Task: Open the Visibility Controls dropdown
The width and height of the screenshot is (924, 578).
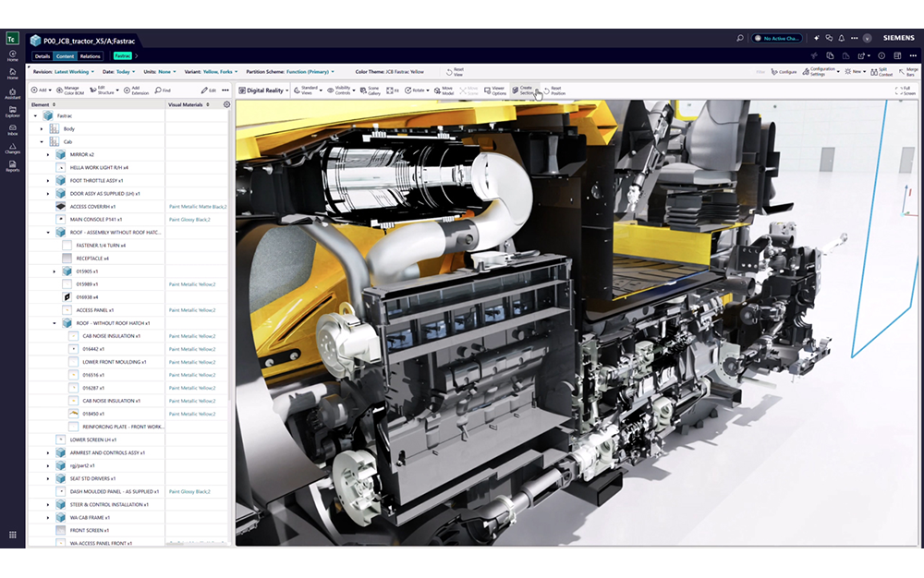Action: 341,90
